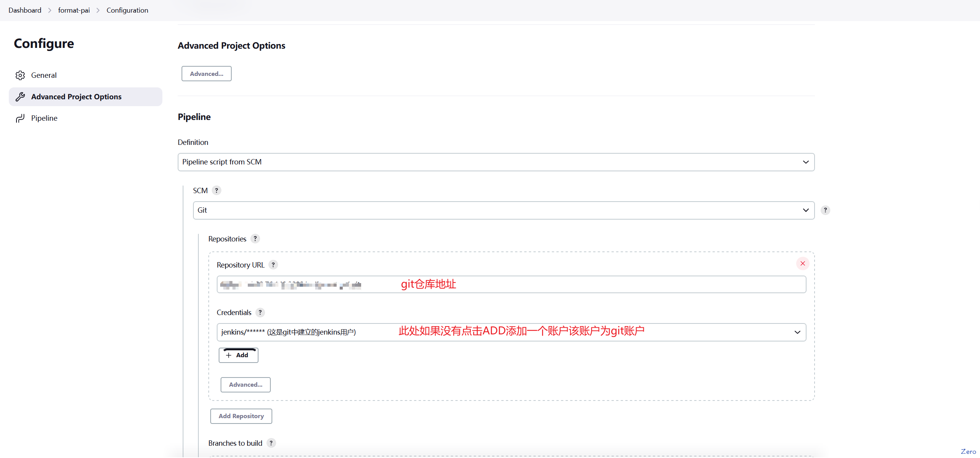Expand the Definition dropdown menu
The image size is (980, 458).
coord(807,161)
